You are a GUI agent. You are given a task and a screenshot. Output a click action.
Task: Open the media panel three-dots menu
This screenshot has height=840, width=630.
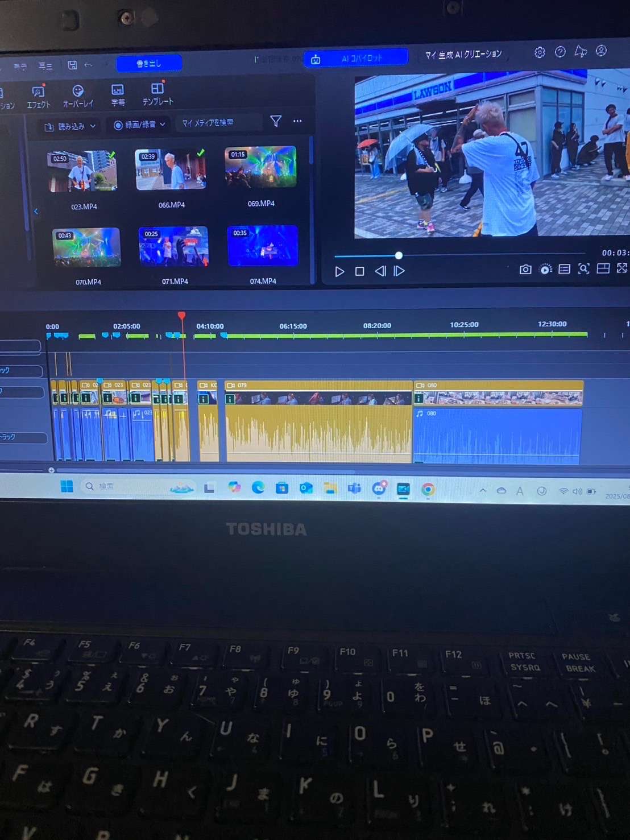pyautogui.click(x=297, y=121)
